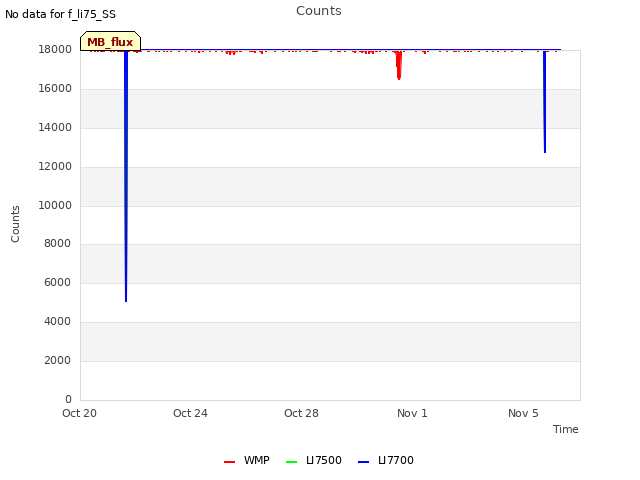Click the 6000 y-axis tick label
The image size is (640, 480).
58,282
